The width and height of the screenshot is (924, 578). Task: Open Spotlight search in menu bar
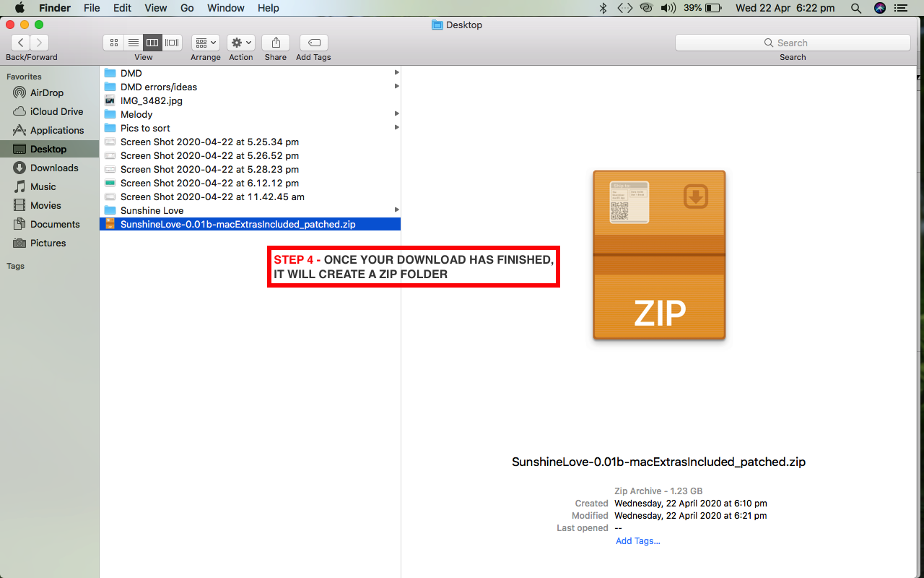tap(856, 8)
